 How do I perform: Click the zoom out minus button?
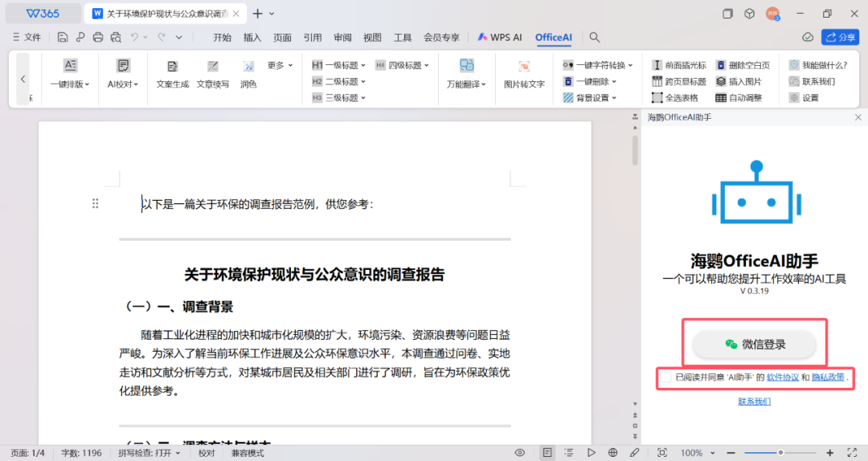(731, 453)
